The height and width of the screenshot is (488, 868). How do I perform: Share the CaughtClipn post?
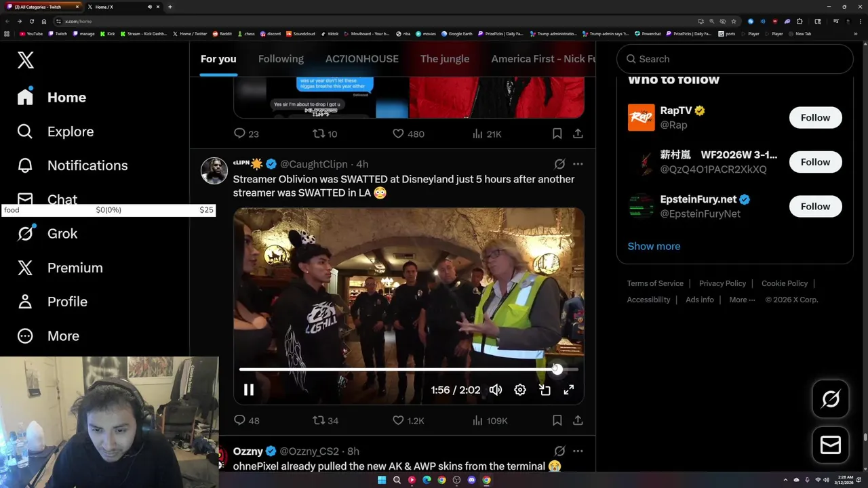578,420
